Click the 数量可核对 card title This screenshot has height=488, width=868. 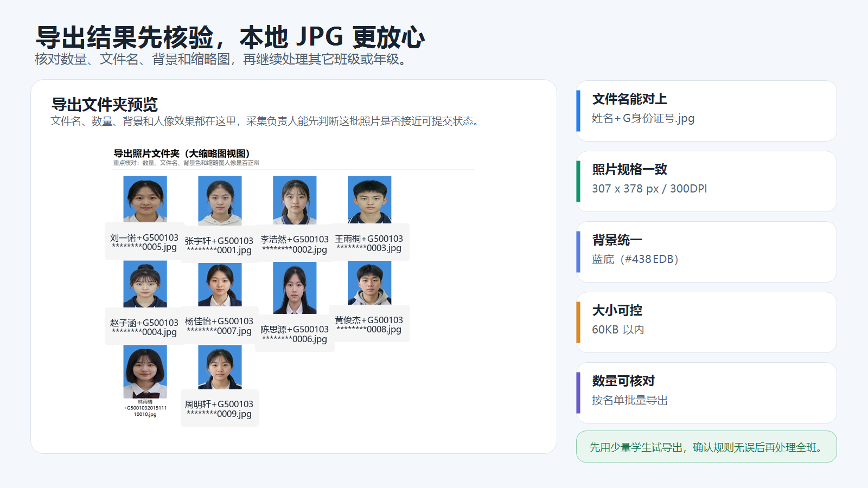[x=623, y=381]
